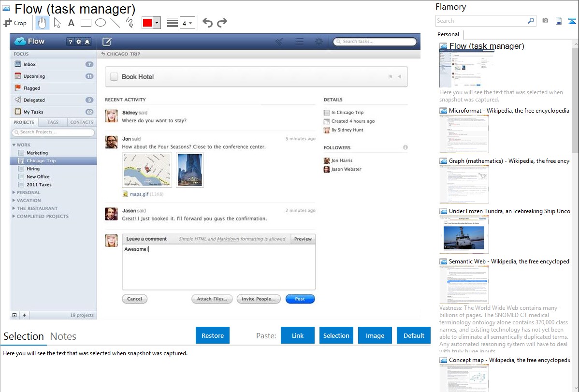Screen dimensions: 579x392
Task: Undo the last annotation
Action: (207, 23)
